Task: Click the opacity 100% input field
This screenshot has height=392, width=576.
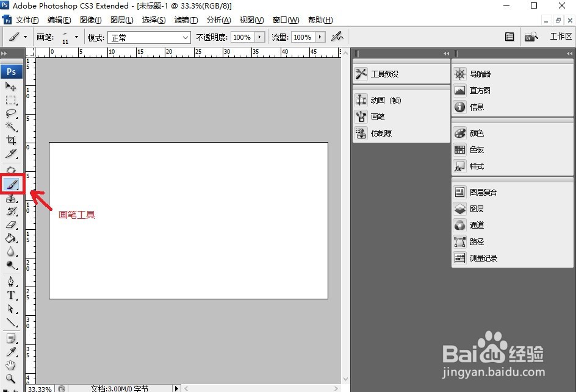Action: pos(243,37)
